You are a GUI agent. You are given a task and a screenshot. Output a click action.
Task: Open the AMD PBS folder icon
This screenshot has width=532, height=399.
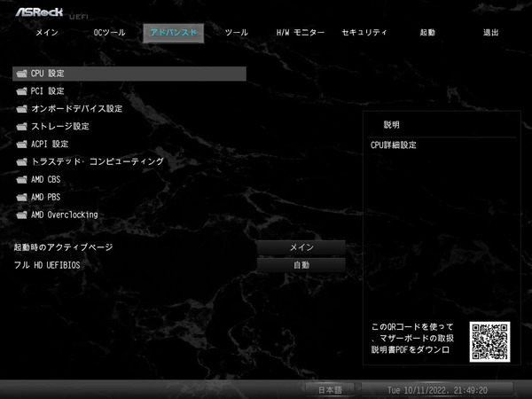coord(21,198)
